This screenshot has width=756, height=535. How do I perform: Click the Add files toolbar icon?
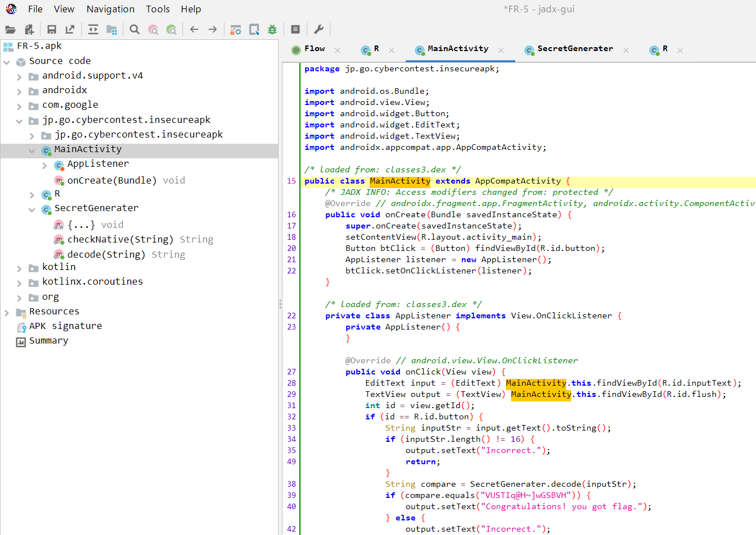coord(29,30)
